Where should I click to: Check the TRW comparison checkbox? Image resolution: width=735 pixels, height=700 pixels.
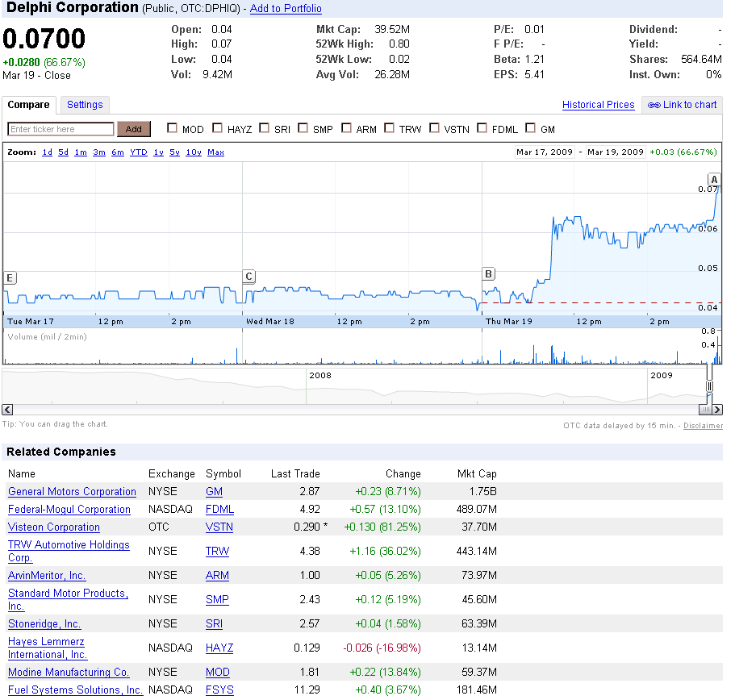tap(389, 128)
